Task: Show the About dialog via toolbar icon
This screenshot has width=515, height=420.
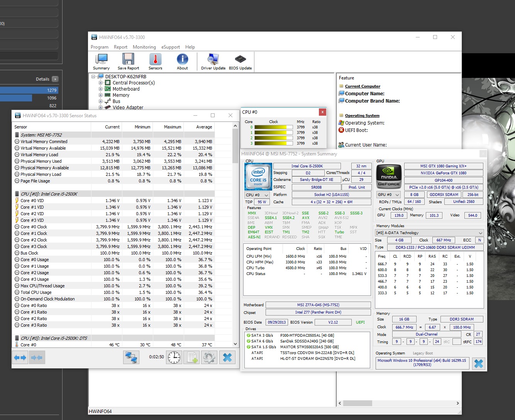Action: pos(182,61)
